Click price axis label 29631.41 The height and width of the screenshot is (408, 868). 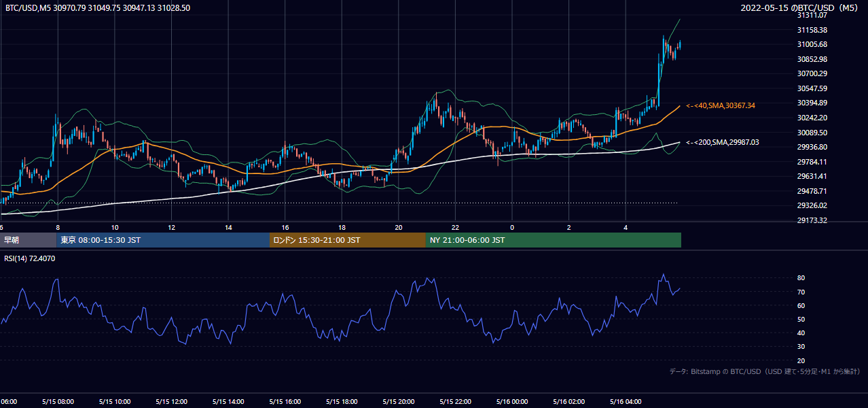pos(812,176)
